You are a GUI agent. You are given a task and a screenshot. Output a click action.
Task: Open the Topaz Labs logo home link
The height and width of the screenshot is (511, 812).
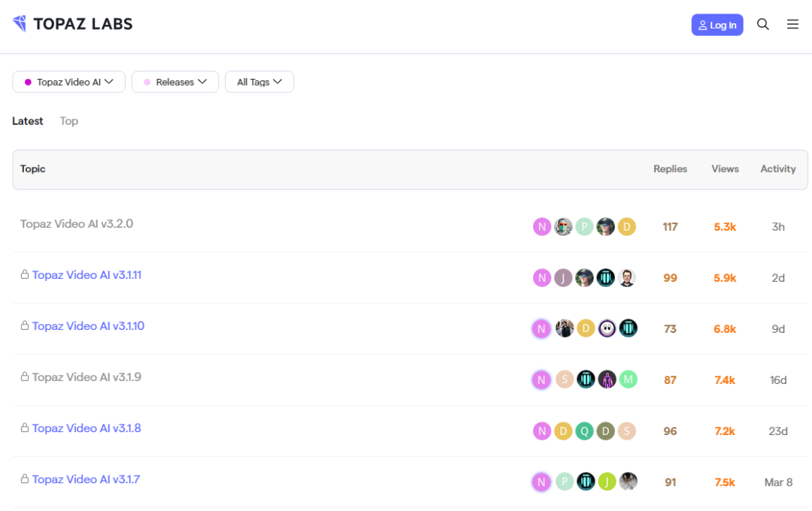(72, 24)
